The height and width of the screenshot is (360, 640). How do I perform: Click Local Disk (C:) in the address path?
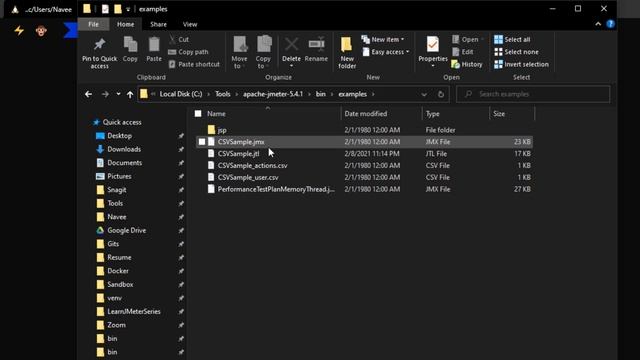pos(181,94)
